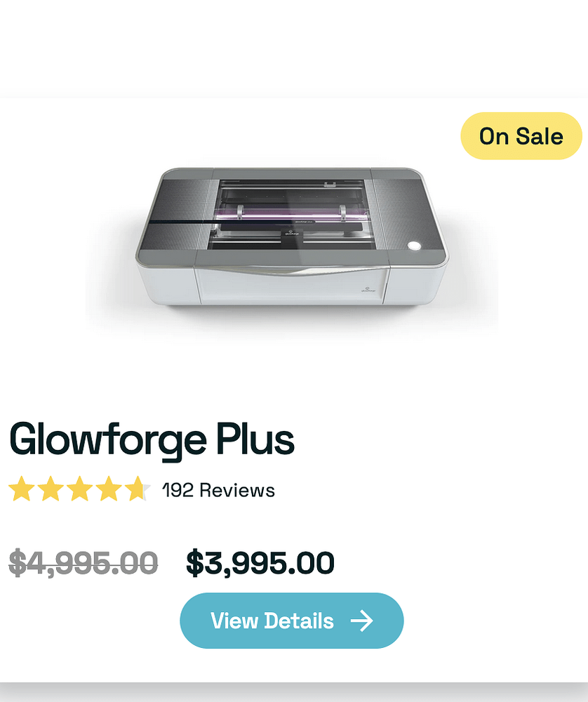
Task: Click the first star in the rating
Action: pyautogui.click(x=21, y=489)
